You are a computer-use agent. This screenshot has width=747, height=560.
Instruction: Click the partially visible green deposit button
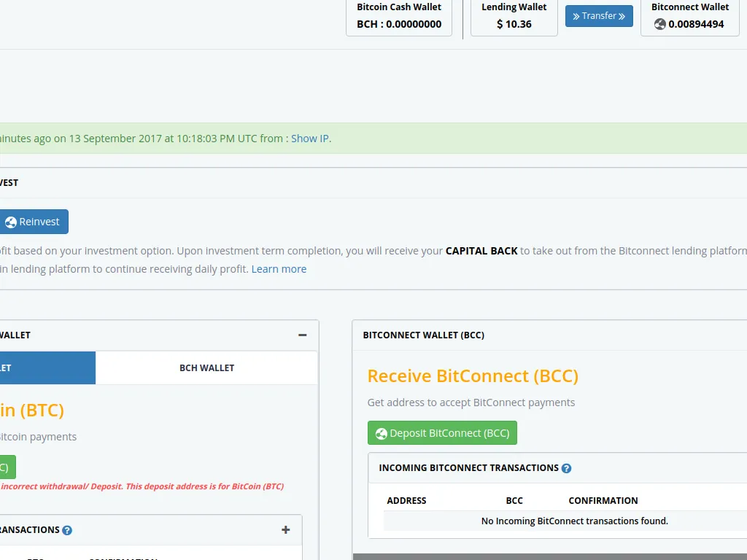coord(7,467)
